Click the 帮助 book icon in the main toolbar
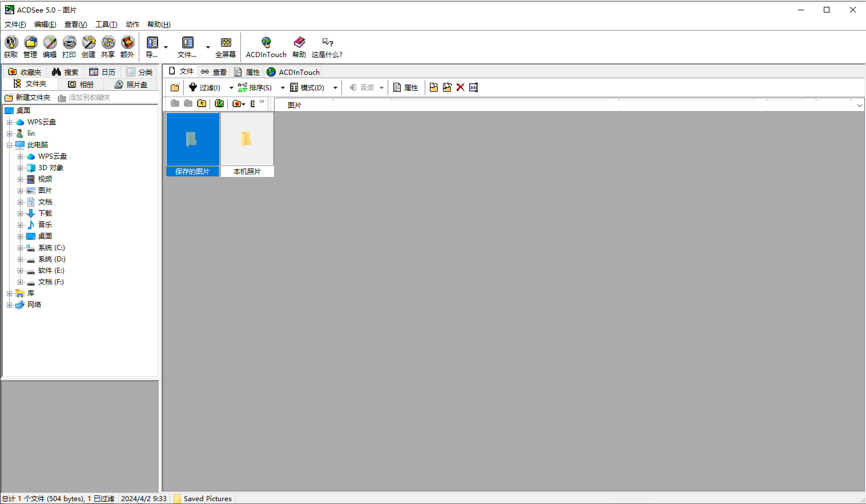866x504 pixels. click(299, 47)
